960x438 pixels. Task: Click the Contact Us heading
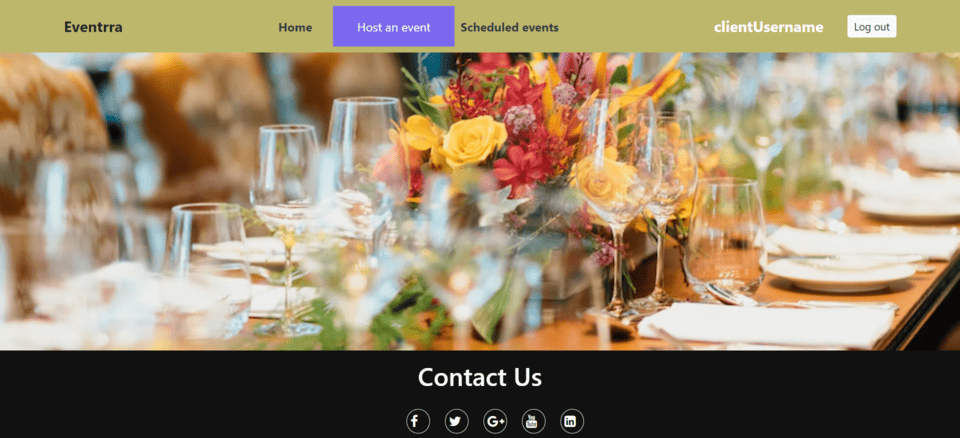click(x=479, y=377)
